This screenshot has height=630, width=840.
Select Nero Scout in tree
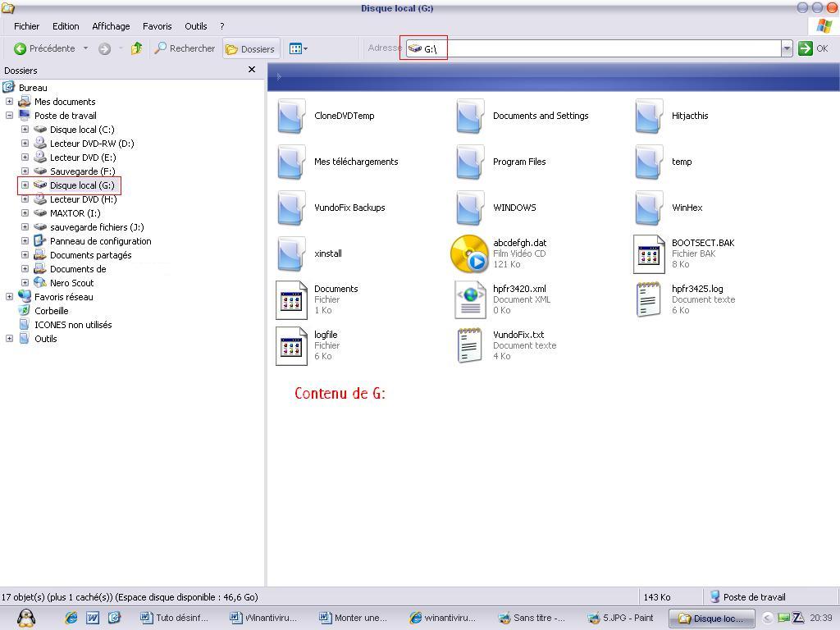point(72,283)
